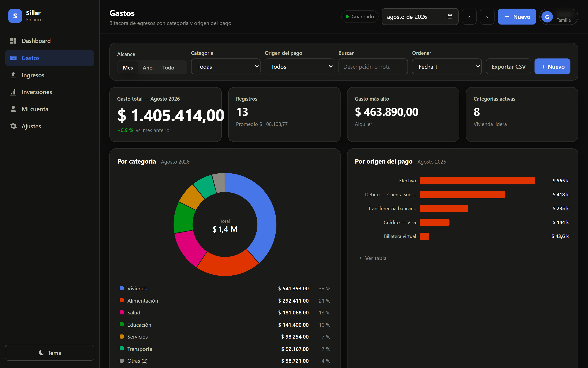
Task: Toggle theme with Tema button
Action: click(x=50, y=353)
